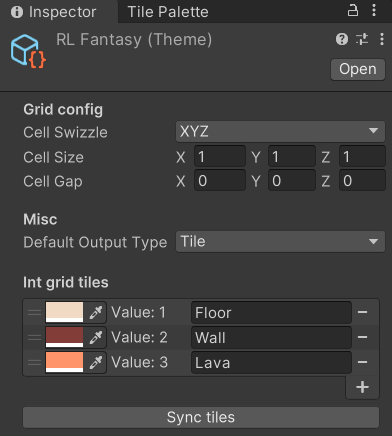Screen dimensions: 392x436
Task: Click the eyedropper for Floor color
Action: pos(95,313)
